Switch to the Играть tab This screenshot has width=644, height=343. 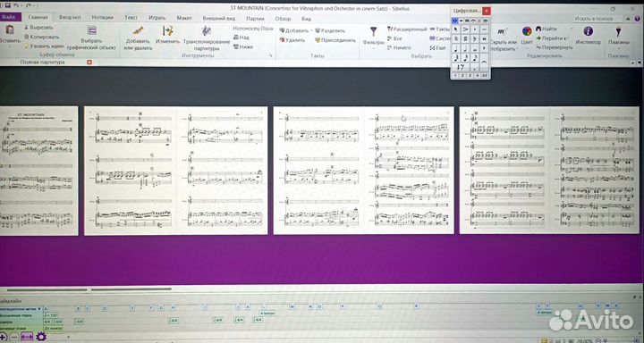coord(157,18)
